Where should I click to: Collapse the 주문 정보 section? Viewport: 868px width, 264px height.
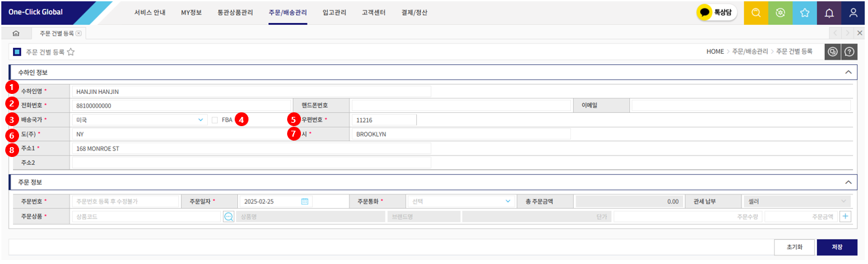848,182
